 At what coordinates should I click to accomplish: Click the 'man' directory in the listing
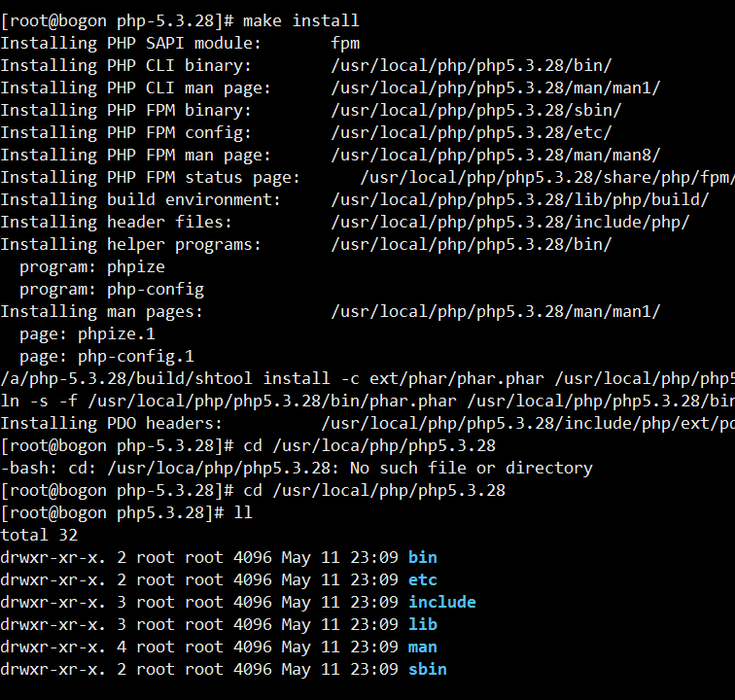pyautogui.click(x=422, y=647)
